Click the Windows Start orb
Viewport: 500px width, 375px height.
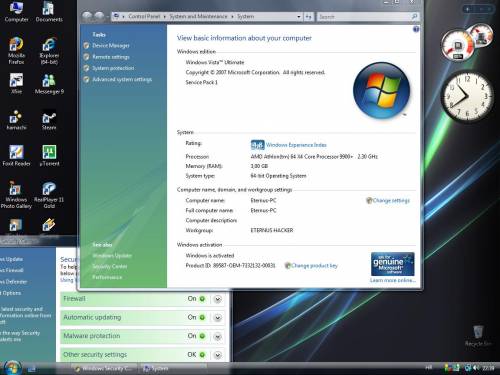12,368
